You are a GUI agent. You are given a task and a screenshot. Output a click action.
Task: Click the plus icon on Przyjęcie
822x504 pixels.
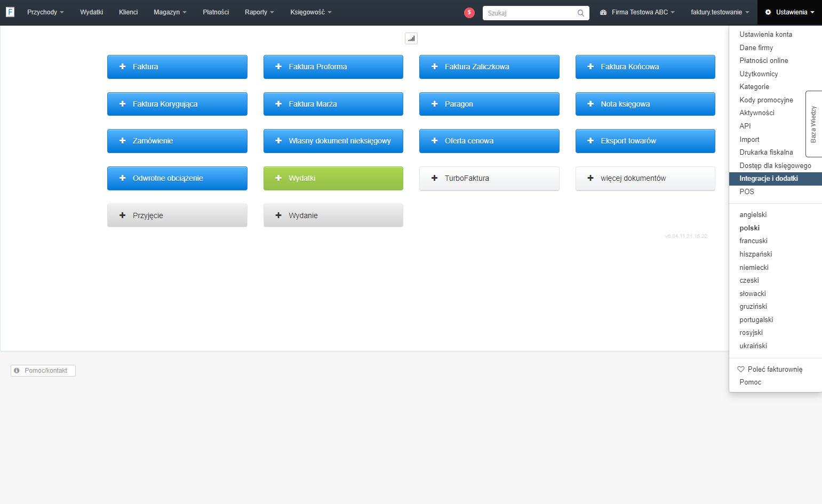122,215
